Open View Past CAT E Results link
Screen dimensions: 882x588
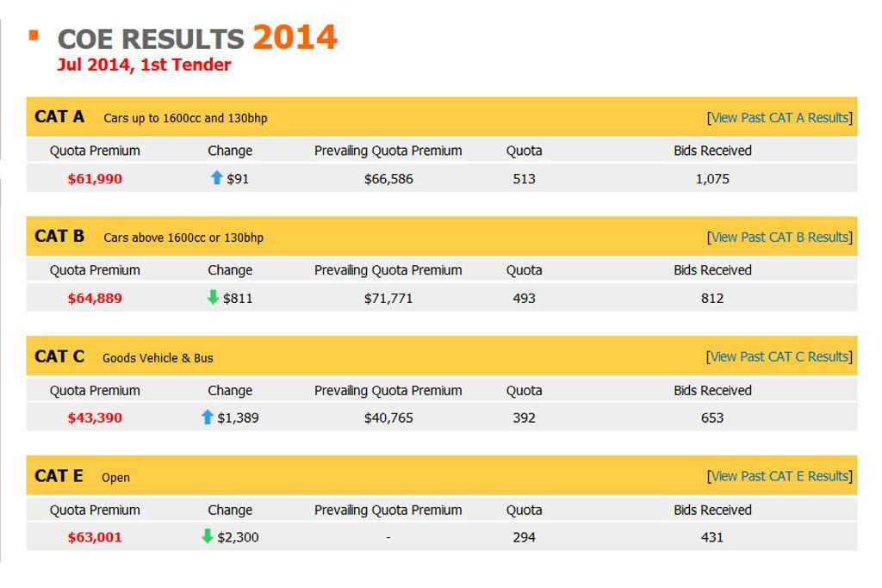click(780, 476)
